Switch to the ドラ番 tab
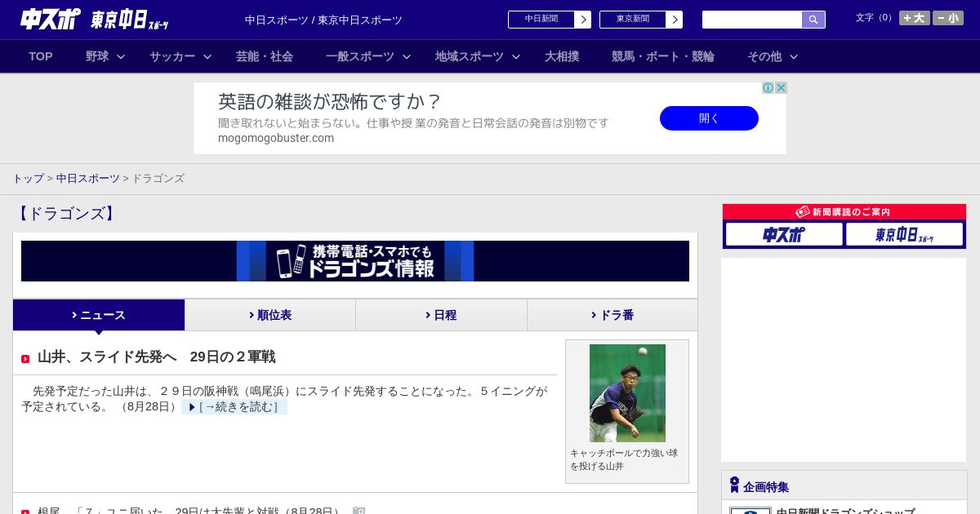 tap(612, 315)
